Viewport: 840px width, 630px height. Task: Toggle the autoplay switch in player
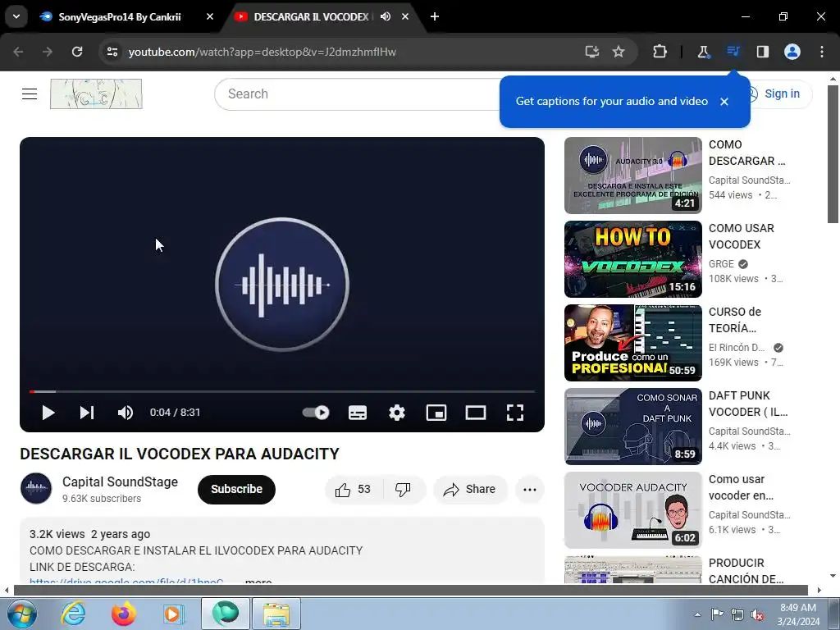tap(316, 413)
